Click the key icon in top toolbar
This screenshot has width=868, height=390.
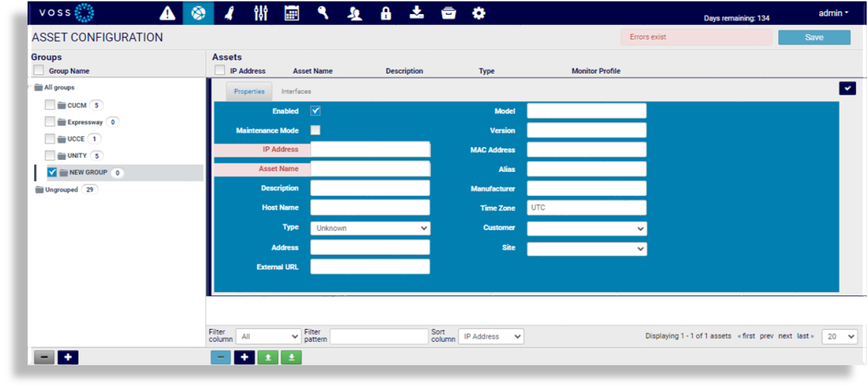point(323,13)
